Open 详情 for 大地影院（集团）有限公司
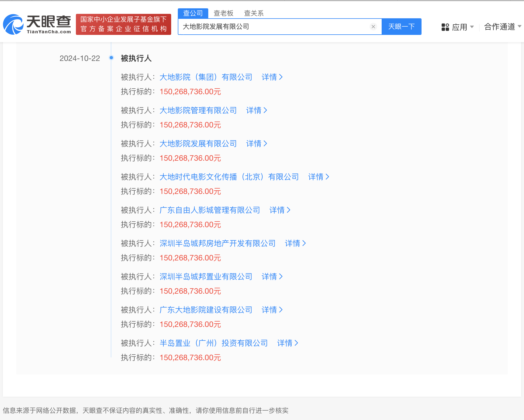The height and width of the screenshot is (420, 524). pyautogui.click(x=272, y=77)
